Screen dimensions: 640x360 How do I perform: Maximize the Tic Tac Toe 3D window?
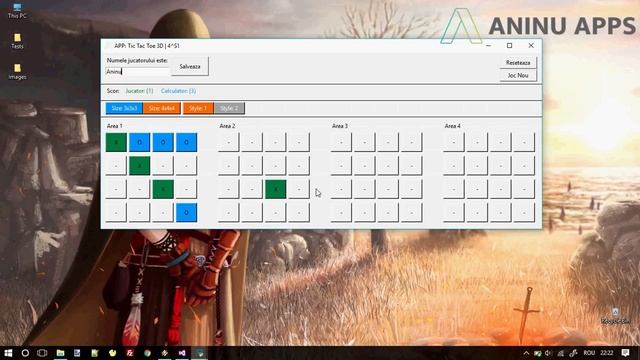[x=509, y=46]
